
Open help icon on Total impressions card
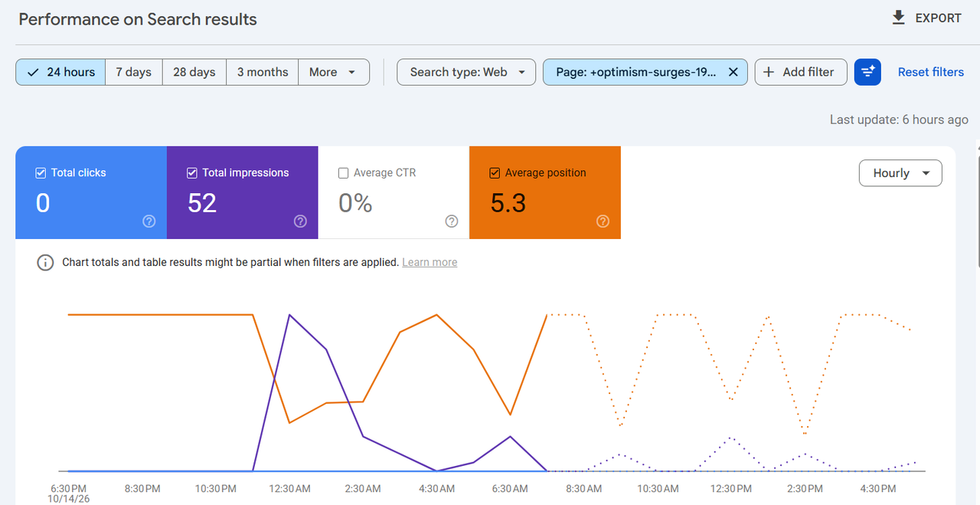coord(300,221)
